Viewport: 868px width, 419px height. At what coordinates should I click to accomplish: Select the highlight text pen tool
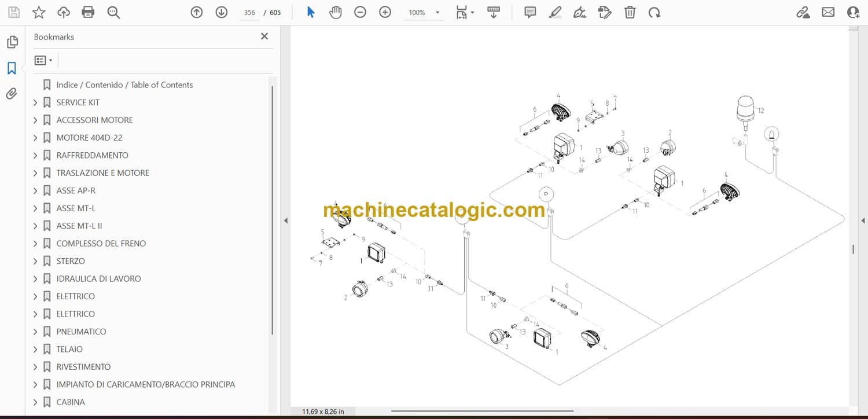click(x=555, y=12)
